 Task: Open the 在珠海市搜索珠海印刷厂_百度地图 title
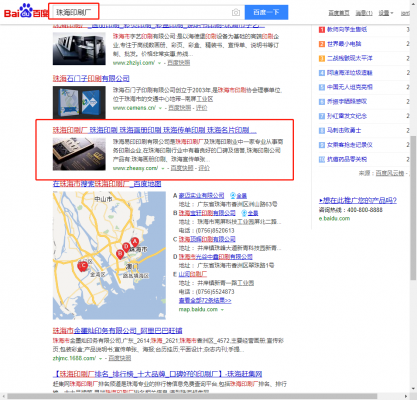[107, 184]
